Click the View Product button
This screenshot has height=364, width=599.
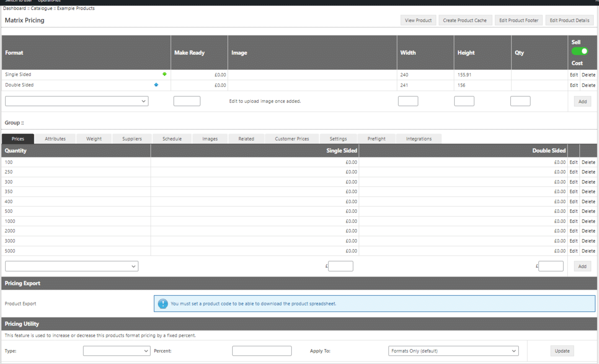click(x=418, y=21)
